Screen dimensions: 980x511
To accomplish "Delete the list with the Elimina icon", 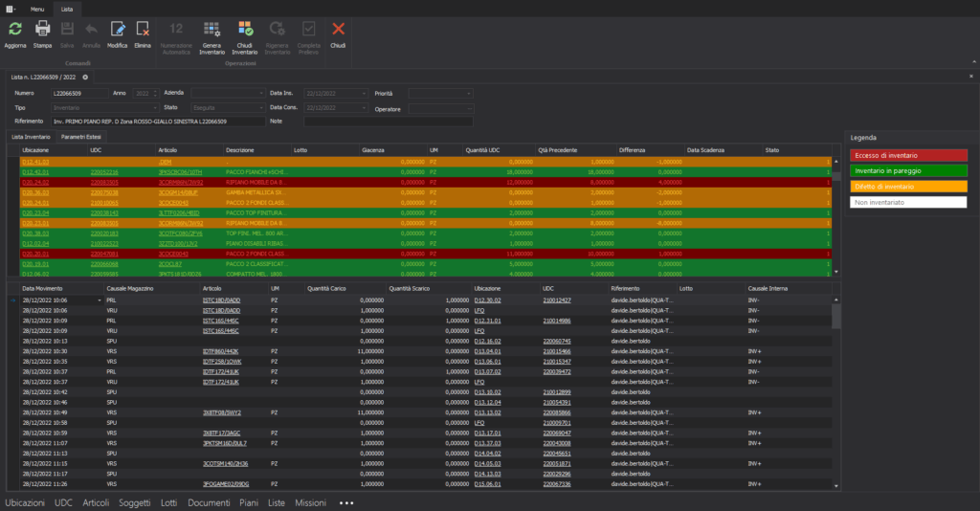I will pos(143,30).
